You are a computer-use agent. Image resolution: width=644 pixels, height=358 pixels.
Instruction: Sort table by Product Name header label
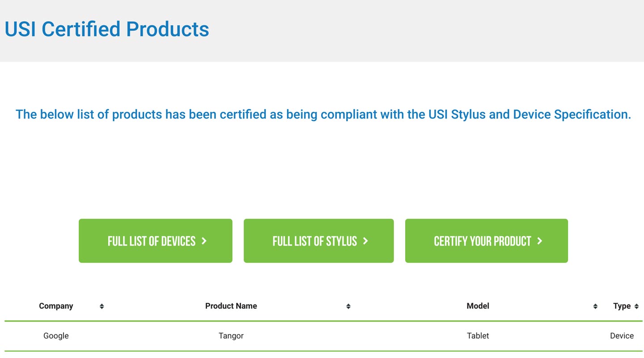[231, 306]
